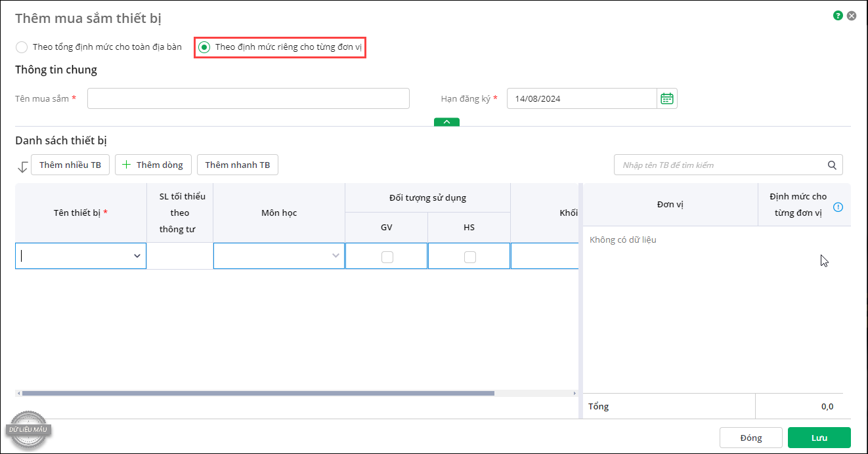Screen dimensions: 868x454
Task: Open the Môn học dropdown
Action: [336, 257]
